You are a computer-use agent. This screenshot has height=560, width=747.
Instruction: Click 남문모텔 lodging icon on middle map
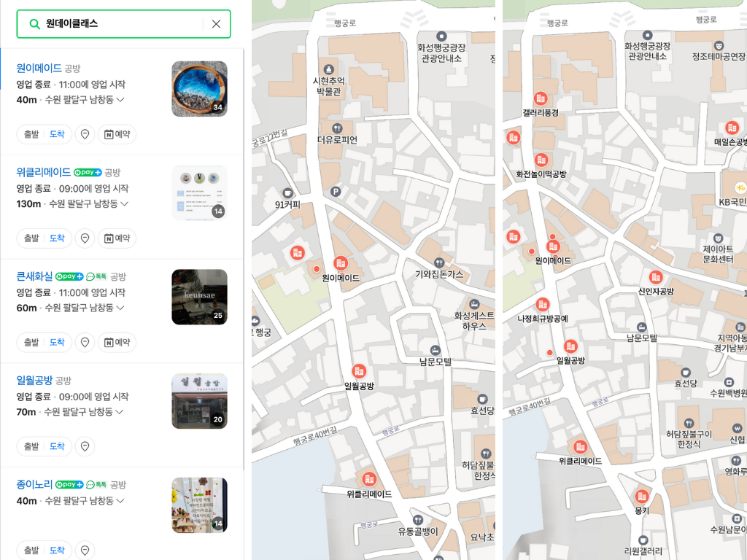coord(435,351)
